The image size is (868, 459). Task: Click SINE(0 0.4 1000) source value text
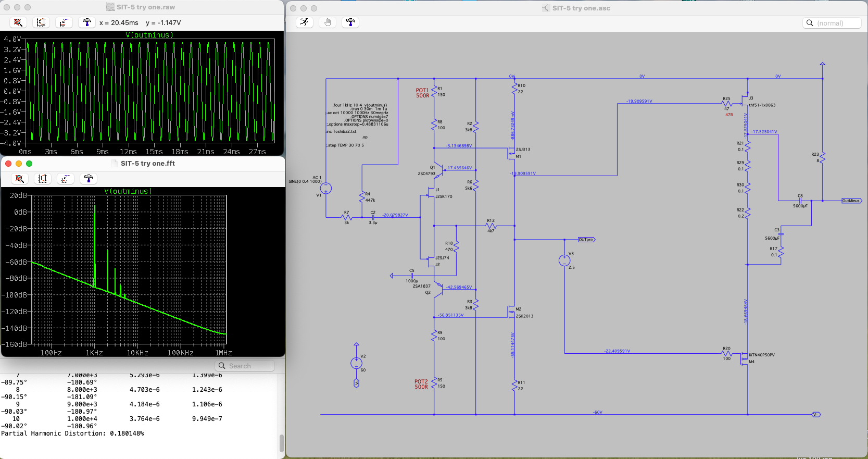pos(305,181)
